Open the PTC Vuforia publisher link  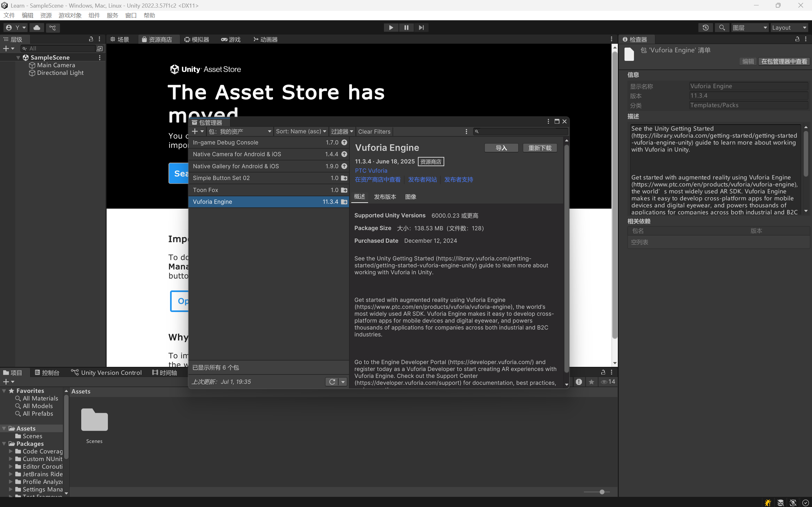point(371,171)
